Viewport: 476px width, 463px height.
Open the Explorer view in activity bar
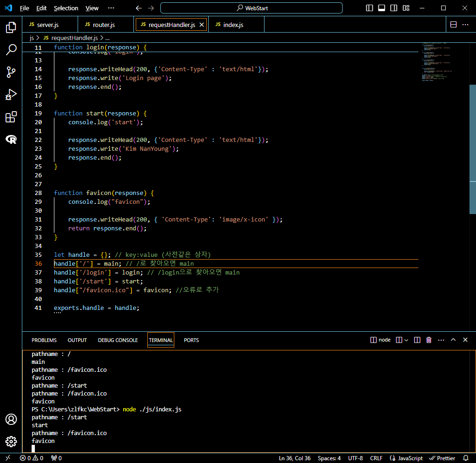[11, 27]
